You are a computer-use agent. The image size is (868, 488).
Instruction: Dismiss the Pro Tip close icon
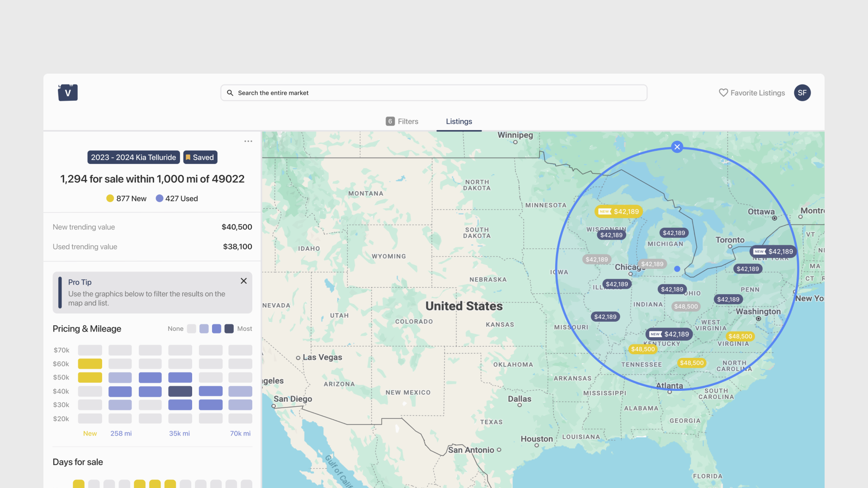coord(244,281)
